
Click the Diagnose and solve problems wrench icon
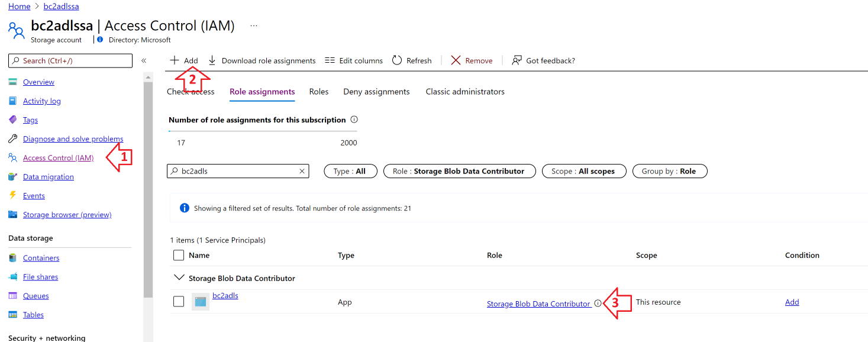(13, 139)
